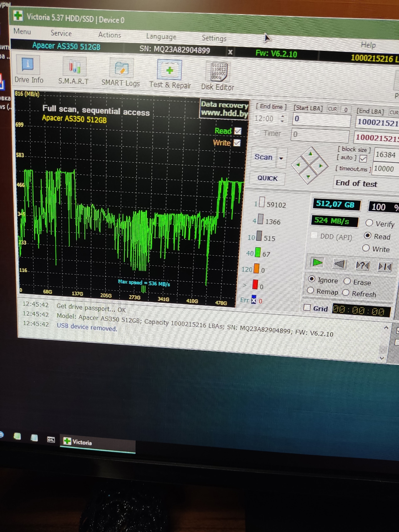399x532 pixels.
Task: Enable the Grid checkbox
Action: click(x=307, y=307)
